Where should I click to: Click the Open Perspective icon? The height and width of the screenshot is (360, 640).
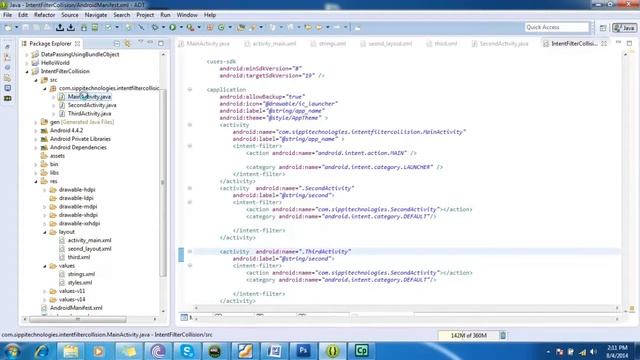coord(603,28)
